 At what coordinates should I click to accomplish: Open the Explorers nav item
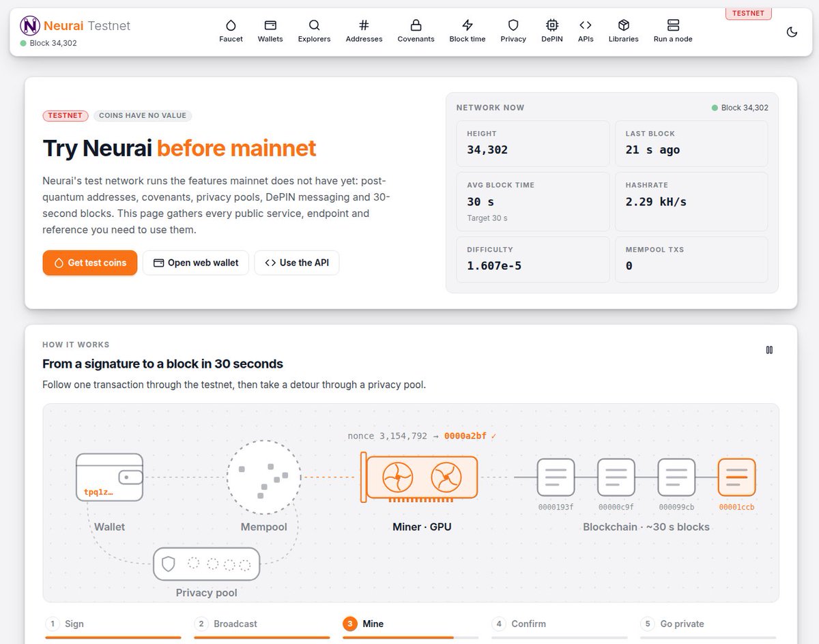click(x=314, y=31)
